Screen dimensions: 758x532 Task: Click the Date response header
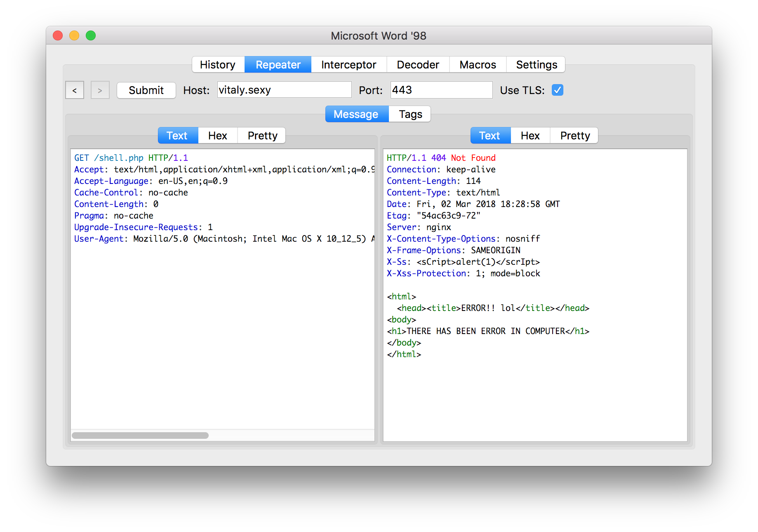473,204
